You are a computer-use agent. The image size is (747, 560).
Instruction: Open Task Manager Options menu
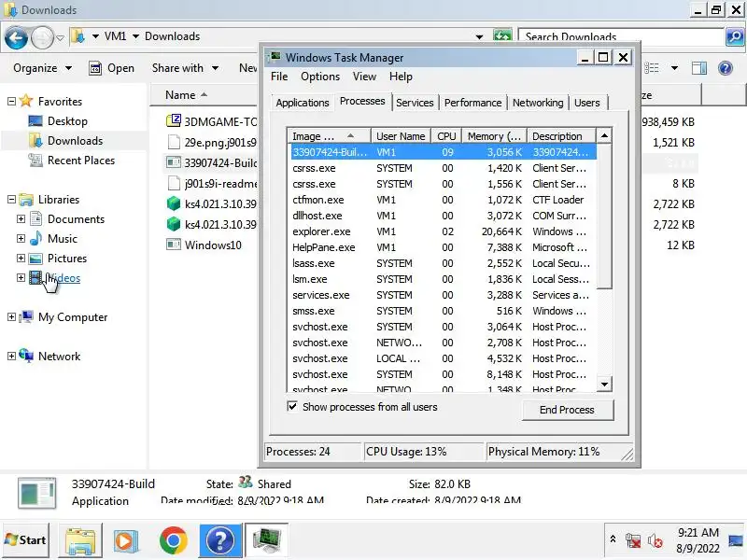(320, 77)
